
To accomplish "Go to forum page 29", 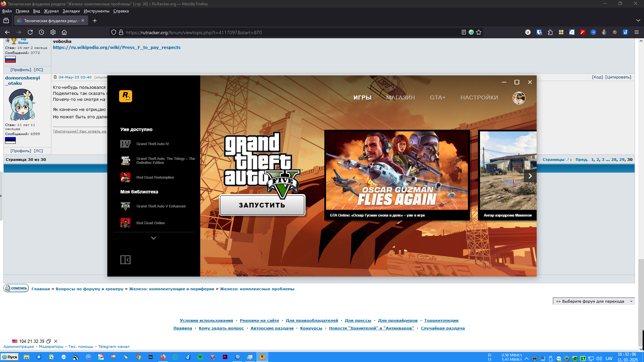I will click(622, 160).
